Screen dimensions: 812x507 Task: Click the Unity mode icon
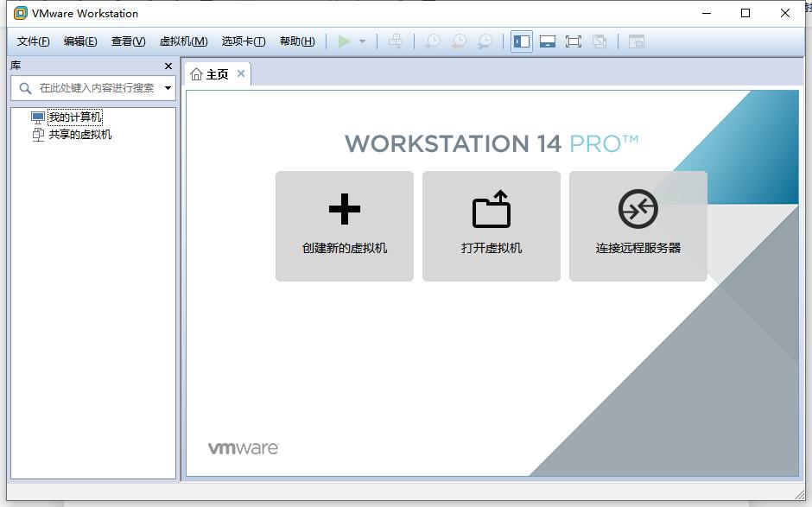(x=599, y=41)
